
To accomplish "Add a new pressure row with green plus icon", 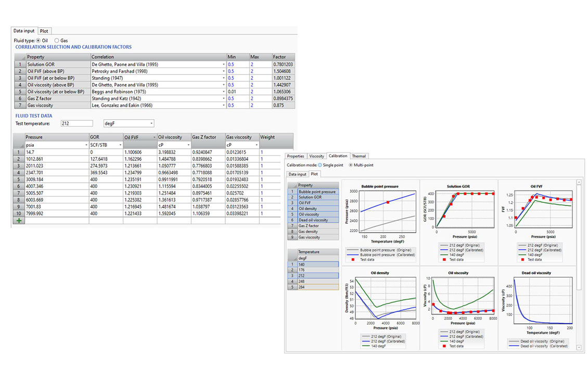I will [x=18, y=220].
